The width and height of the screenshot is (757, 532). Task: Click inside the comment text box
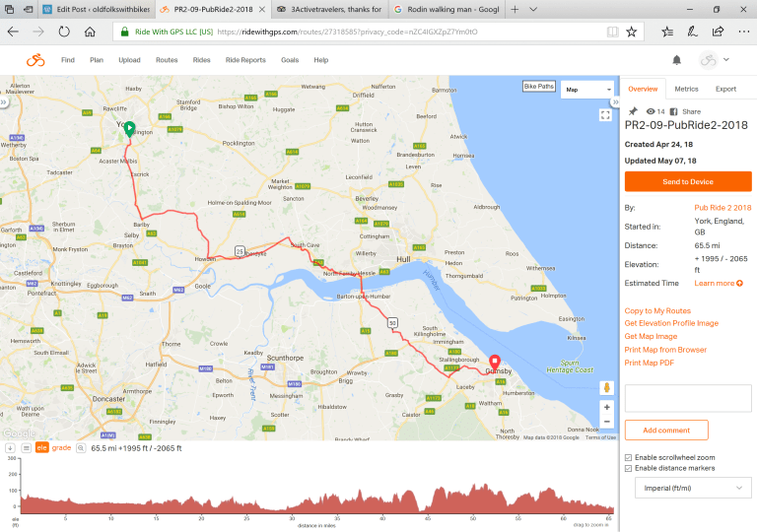(688, 398)
